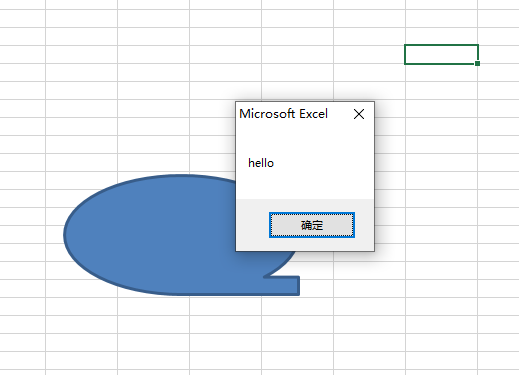Select the cell directly above the selected cell

441,36
